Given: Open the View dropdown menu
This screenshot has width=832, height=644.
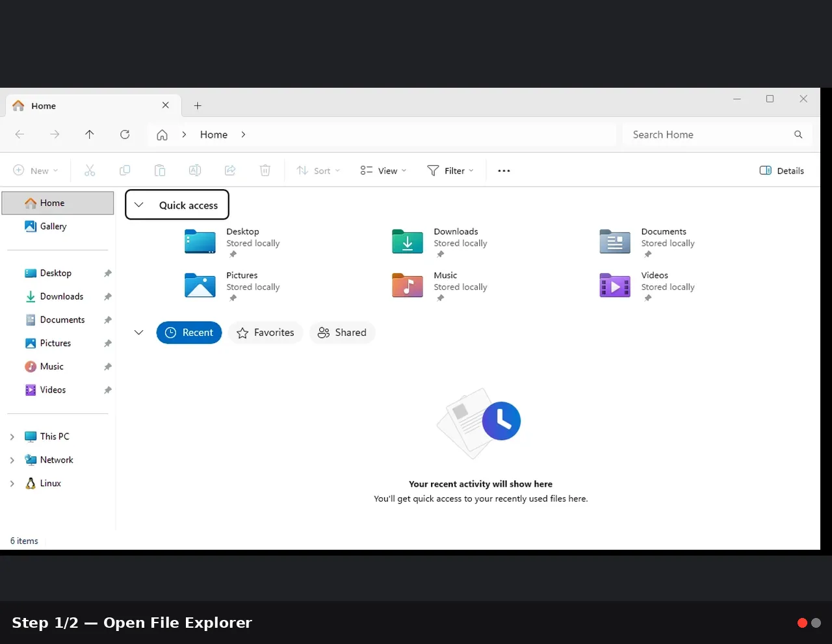Looking at the screenshot, I should [383, 171].
